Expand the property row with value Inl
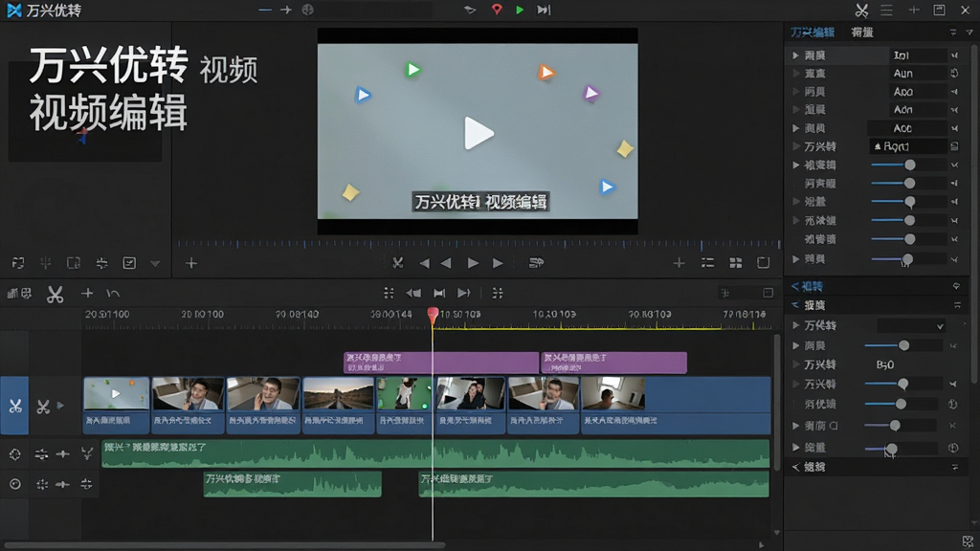The height and width of the screenshot is (551, 980). coord(795,55)
